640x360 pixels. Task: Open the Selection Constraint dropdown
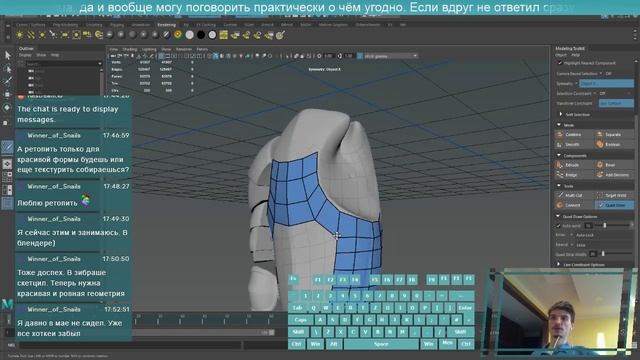coord(602,93)
